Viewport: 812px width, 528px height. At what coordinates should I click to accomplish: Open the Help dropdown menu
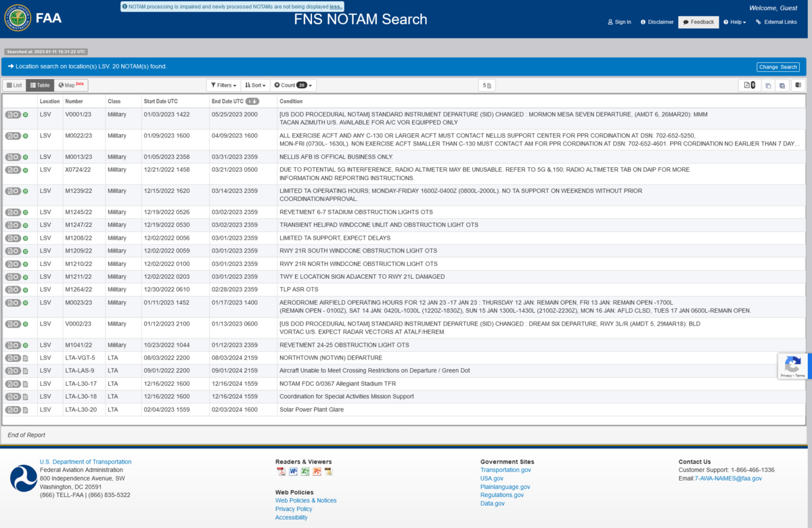(735, 22)
